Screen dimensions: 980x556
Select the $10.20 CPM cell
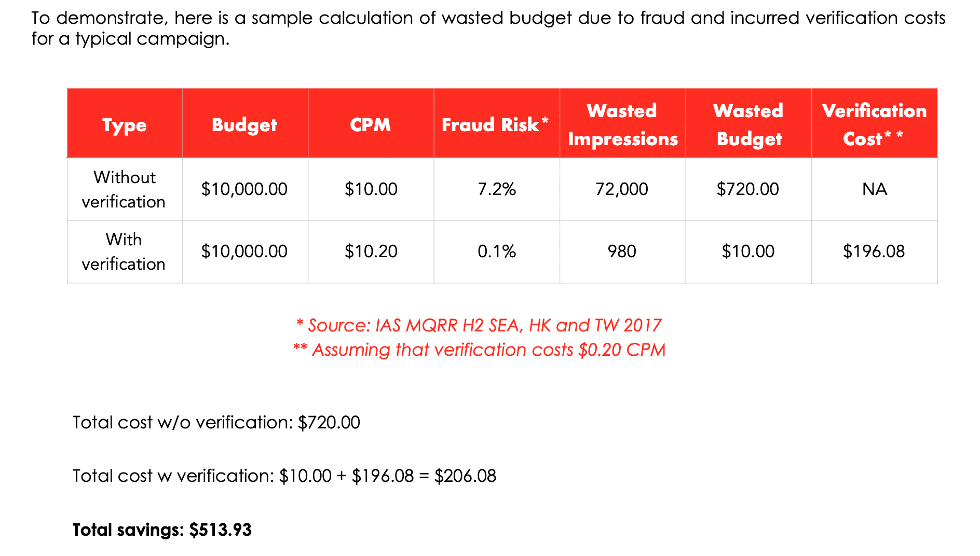(x=371, y=252)
